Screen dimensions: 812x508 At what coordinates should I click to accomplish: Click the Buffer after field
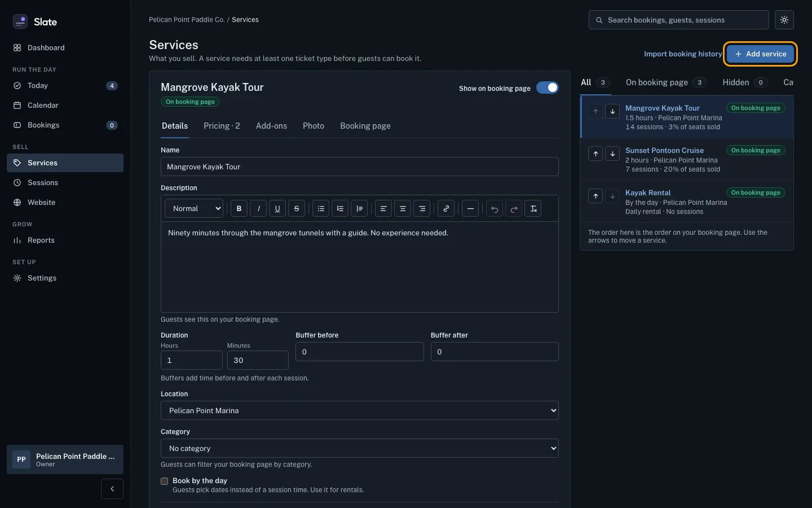click(495, 352)
